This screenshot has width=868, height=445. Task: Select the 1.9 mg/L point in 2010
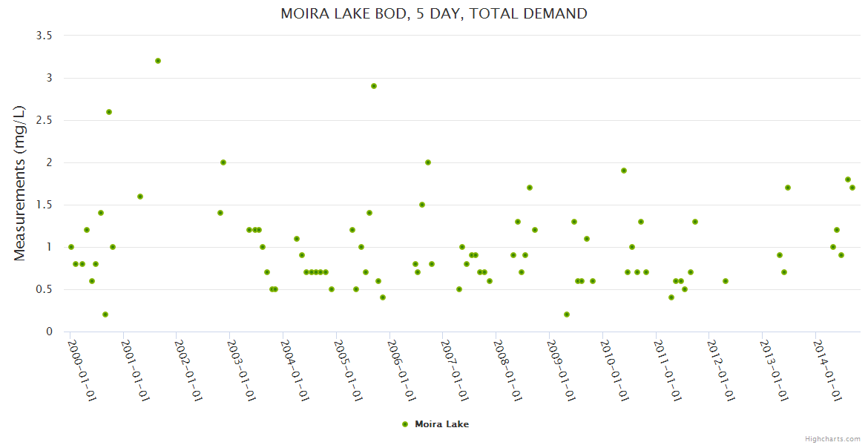(x=624, y=171)
